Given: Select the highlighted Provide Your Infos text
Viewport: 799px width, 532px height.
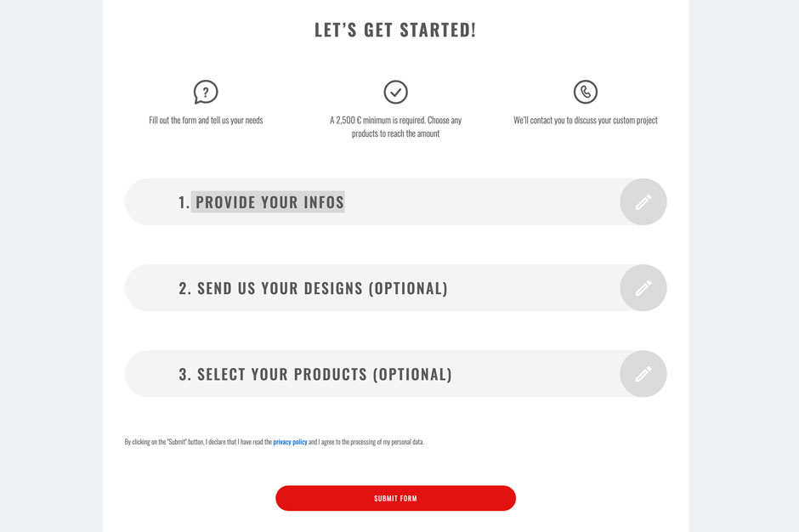Looking at the screenshot, I should [269, 201].
